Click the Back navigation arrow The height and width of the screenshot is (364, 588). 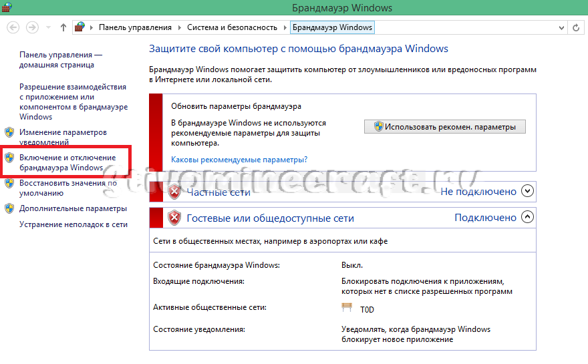click(13, 27)
